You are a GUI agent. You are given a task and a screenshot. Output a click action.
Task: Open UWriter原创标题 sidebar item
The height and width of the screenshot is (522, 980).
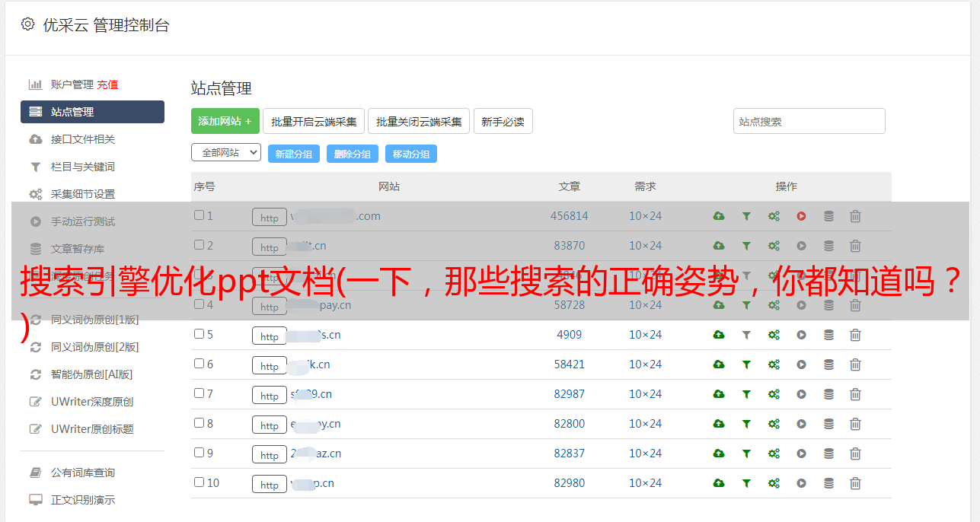pos(92,429)
